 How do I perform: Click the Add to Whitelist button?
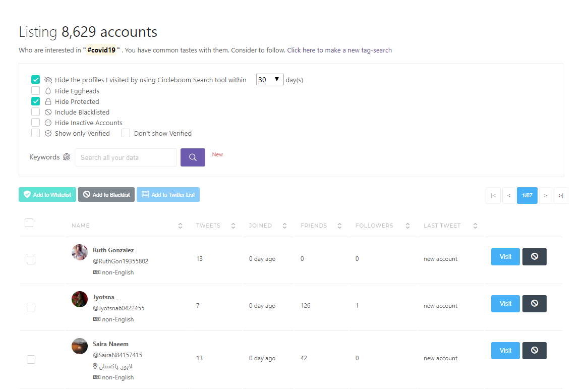47,195
